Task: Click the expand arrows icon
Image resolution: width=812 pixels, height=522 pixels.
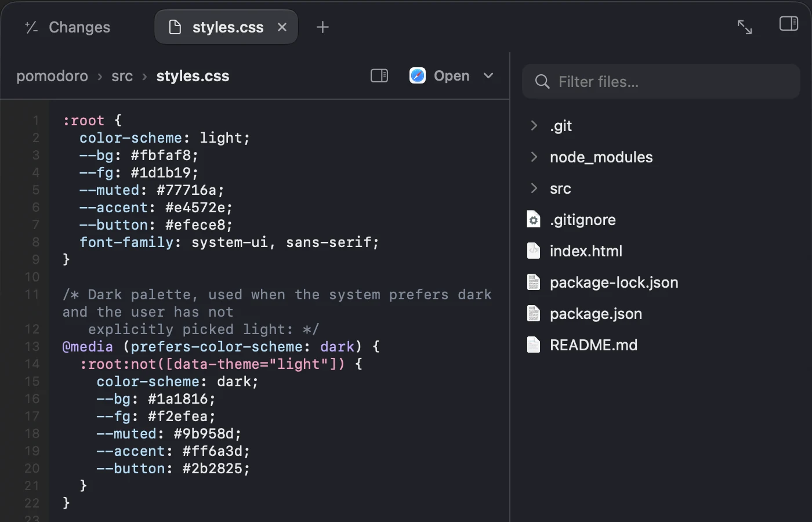Action: [745, 27]
